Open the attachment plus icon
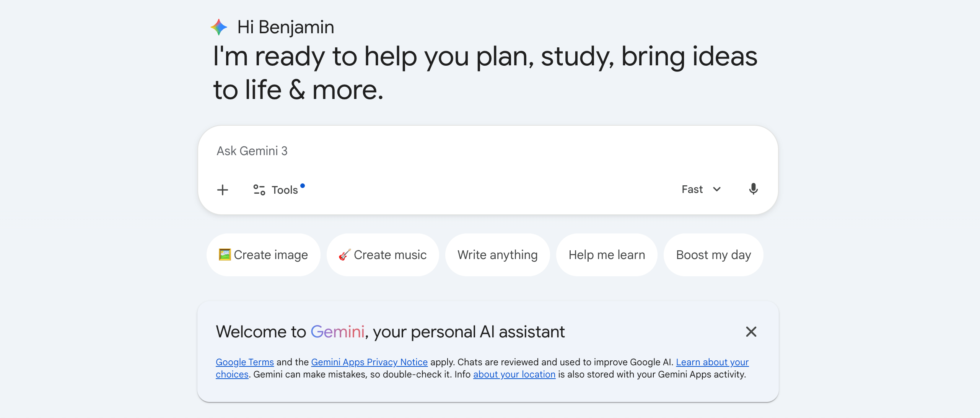The image size is (980, 418). [222, 190]
